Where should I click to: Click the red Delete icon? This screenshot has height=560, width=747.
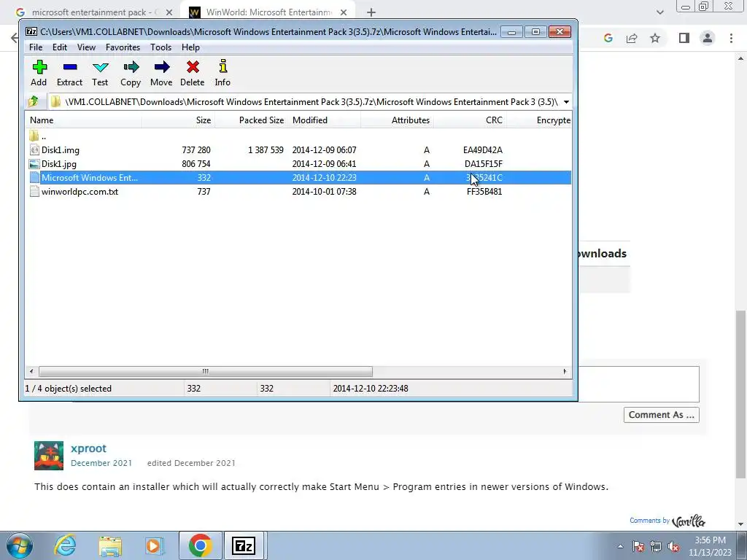(x=193, y=67)
